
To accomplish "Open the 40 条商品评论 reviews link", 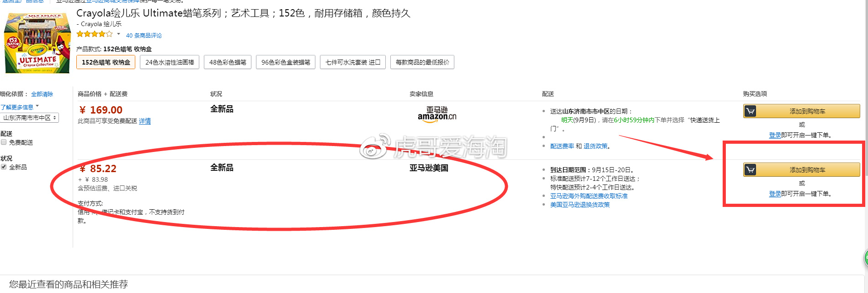I will [x=144, y=35].
